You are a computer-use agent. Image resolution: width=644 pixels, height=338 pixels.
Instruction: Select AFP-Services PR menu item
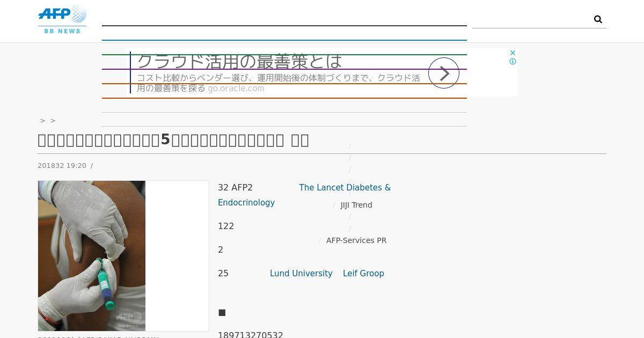coord(356,240)
